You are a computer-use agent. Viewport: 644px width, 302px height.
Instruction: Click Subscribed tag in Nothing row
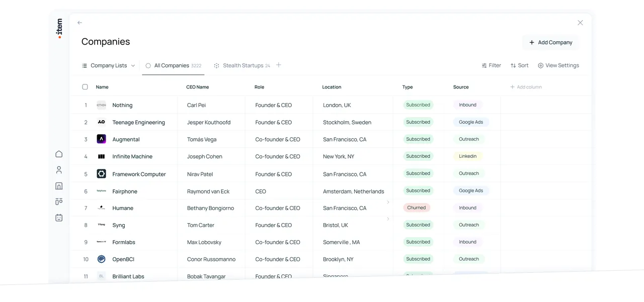[418, 105]
